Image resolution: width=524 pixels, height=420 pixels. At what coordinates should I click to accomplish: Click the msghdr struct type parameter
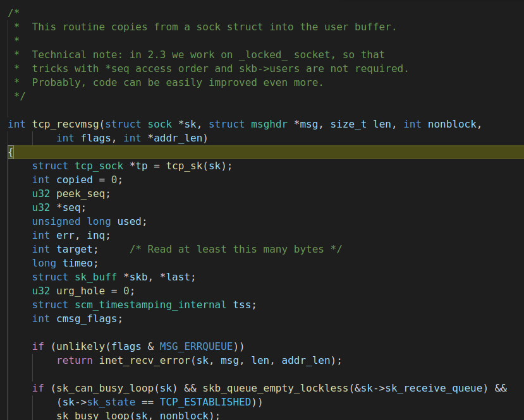pos(269,124)
